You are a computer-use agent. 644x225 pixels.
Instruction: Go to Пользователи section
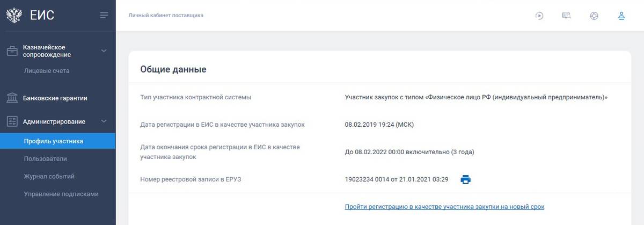click(x=46, y=159)
